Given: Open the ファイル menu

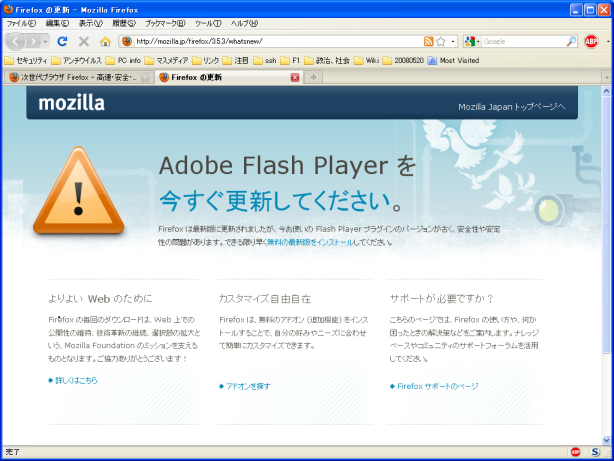Looking at the screenshot, I should [x=21, y=24].
